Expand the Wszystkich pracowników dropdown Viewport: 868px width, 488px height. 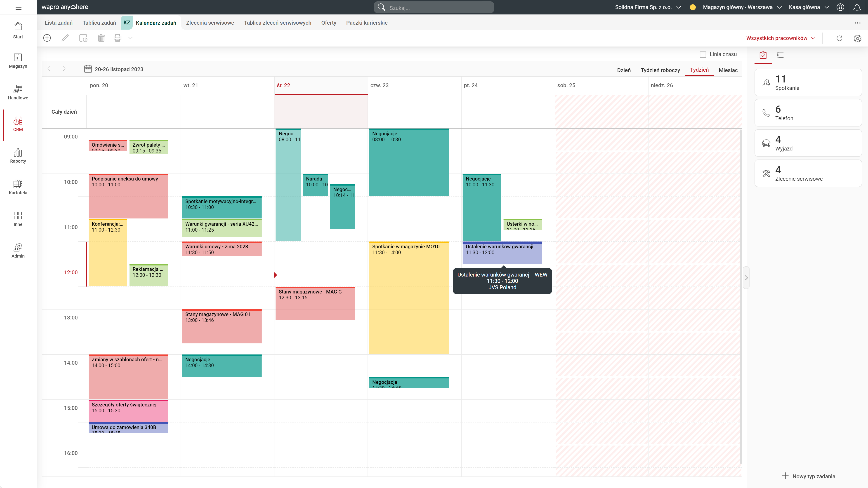780,38
